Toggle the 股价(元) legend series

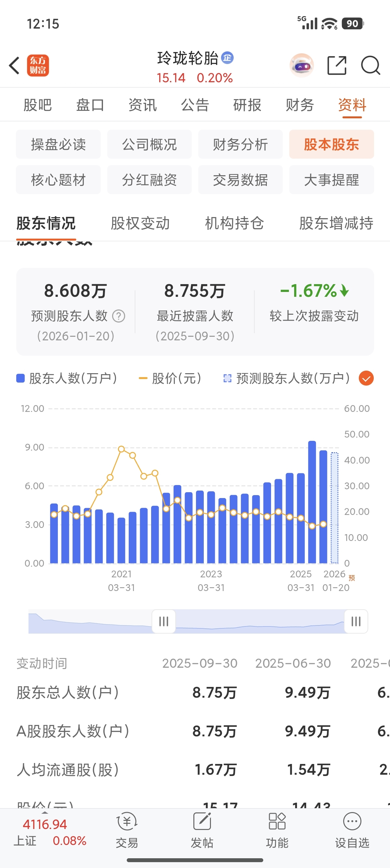[x=170, y=378]
